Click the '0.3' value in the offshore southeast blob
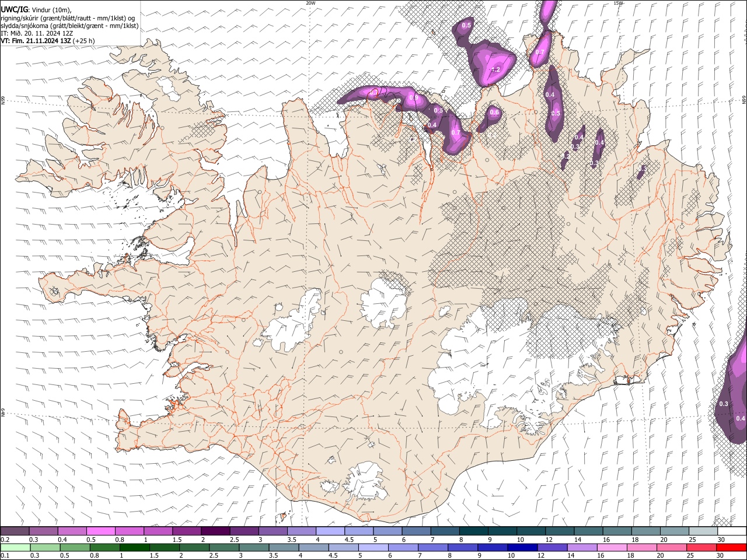 click(724, 404)
